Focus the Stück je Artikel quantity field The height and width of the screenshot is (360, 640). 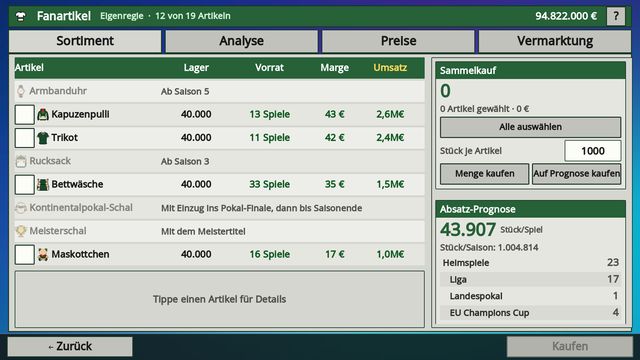593,151
